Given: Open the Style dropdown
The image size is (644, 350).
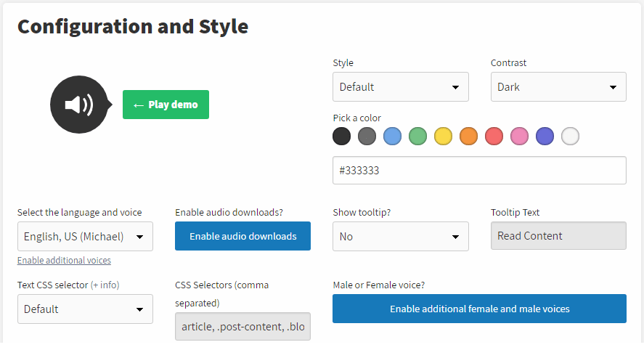Looking at the screenshot, I should [401, 86].
